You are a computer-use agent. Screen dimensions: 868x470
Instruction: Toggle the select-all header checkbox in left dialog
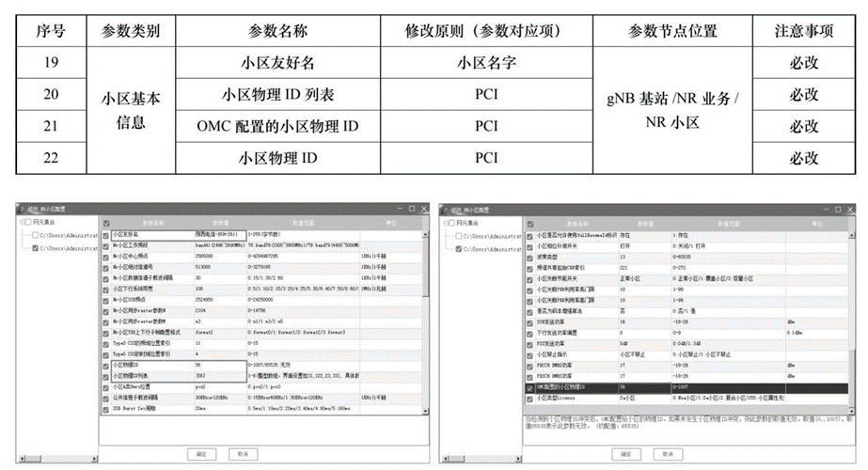106,224
